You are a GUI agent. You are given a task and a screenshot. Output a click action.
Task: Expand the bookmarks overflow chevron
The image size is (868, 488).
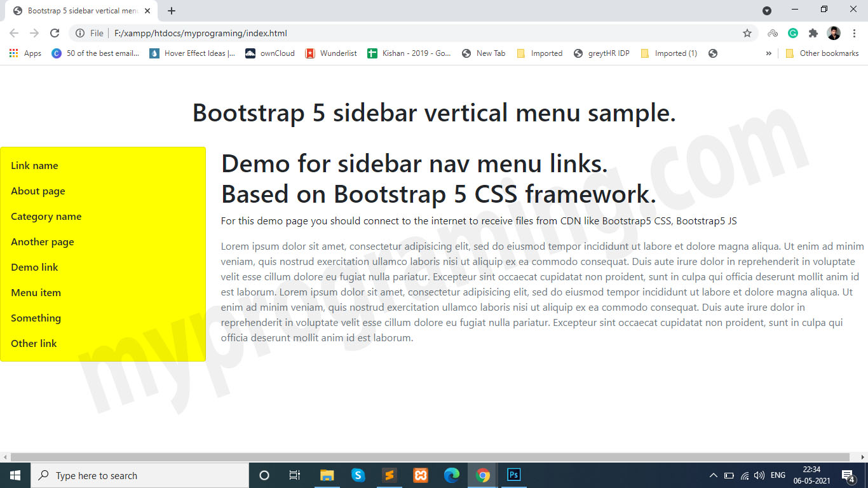(768, 53)
